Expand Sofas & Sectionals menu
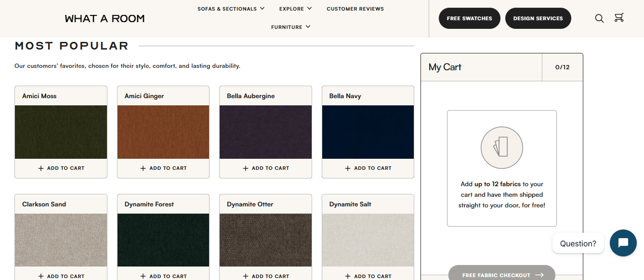 [231, 9]
